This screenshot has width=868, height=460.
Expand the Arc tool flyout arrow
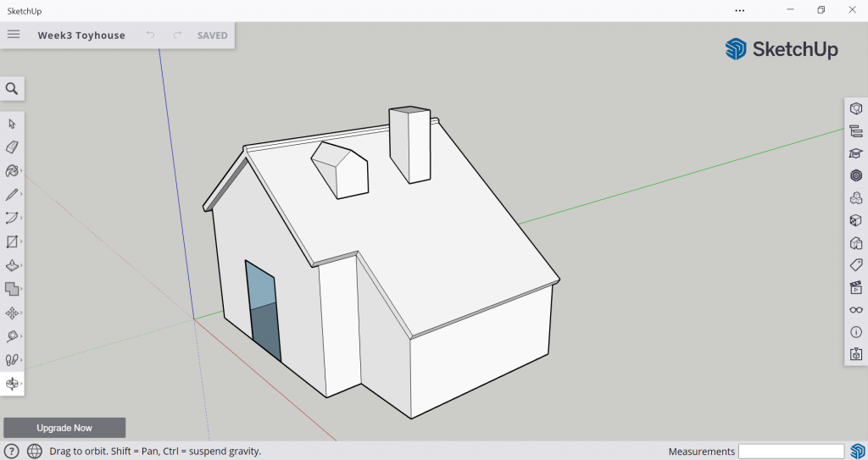[21, 219]
